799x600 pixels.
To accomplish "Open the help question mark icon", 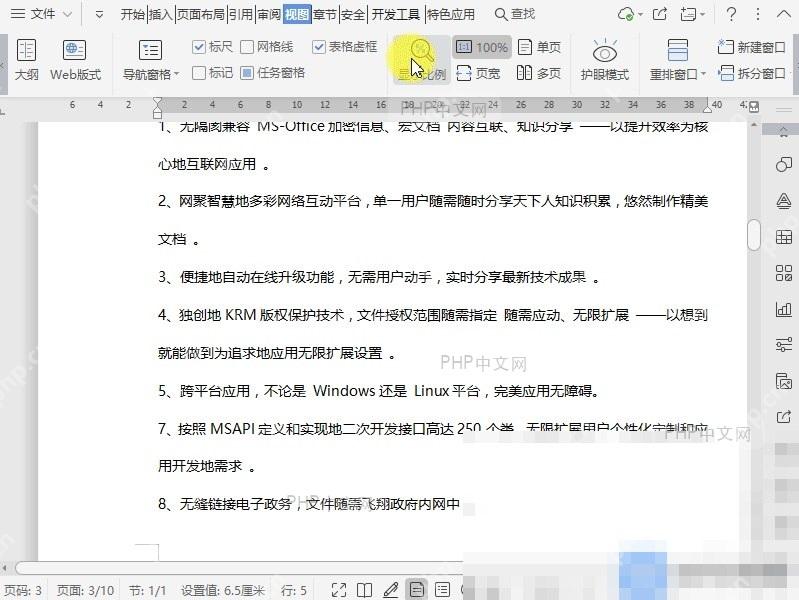I will pyautogui.click(x=731, y=14).
